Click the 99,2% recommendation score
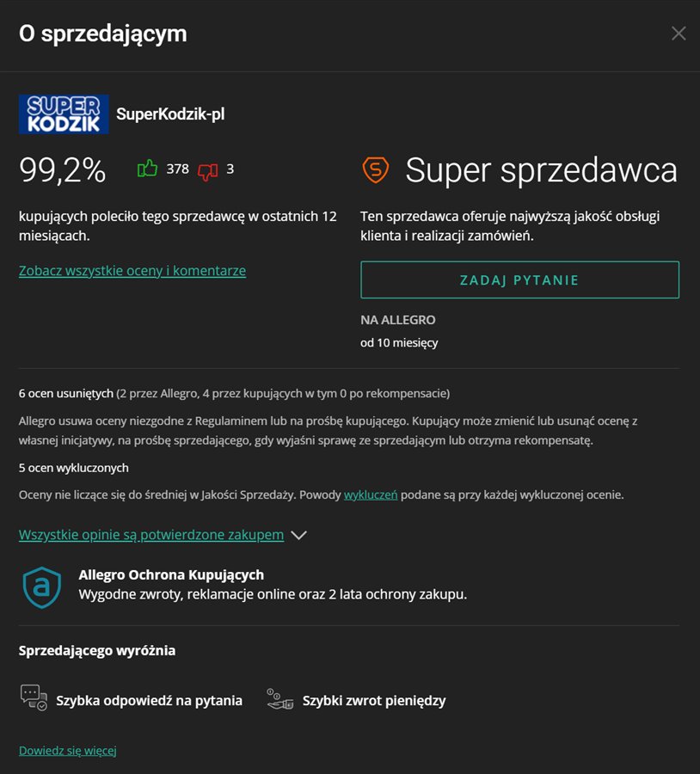 click(62, 170)
